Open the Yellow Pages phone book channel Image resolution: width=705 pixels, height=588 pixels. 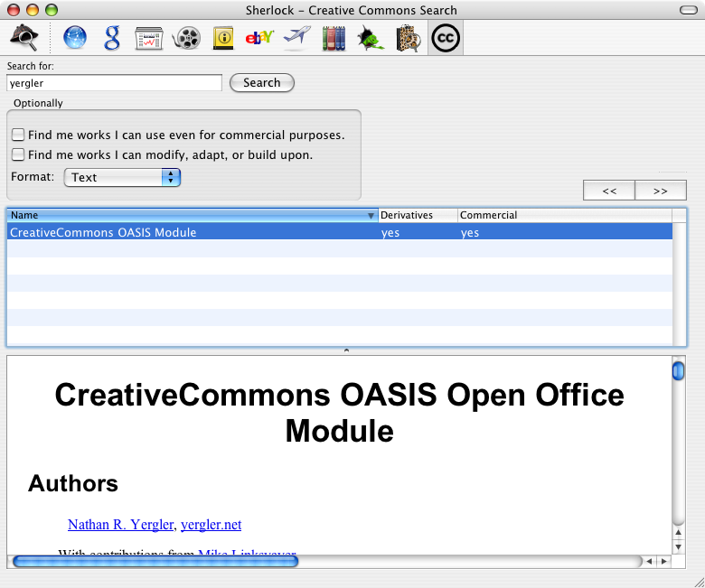(x=223, y=38)
